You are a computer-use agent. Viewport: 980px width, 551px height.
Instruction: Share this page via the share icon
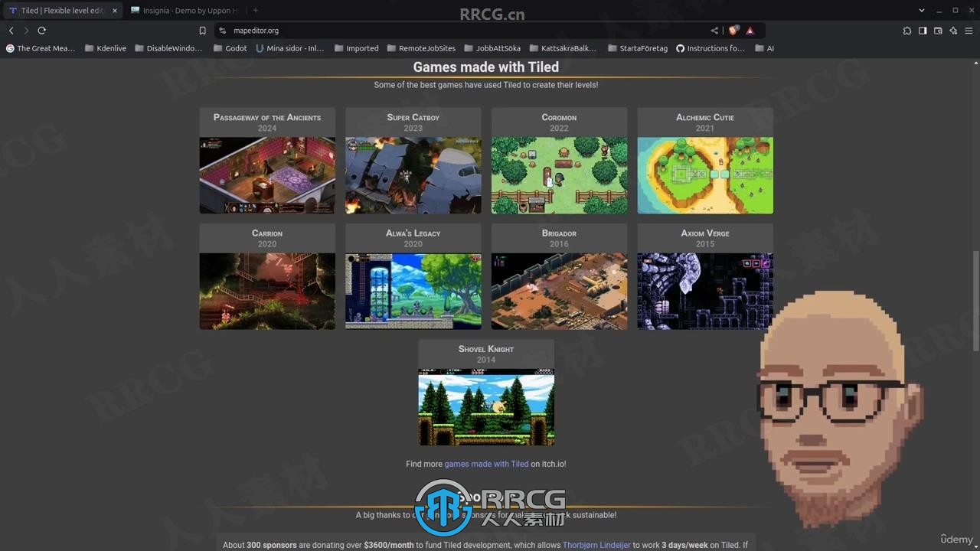click(x=714, y=31)
